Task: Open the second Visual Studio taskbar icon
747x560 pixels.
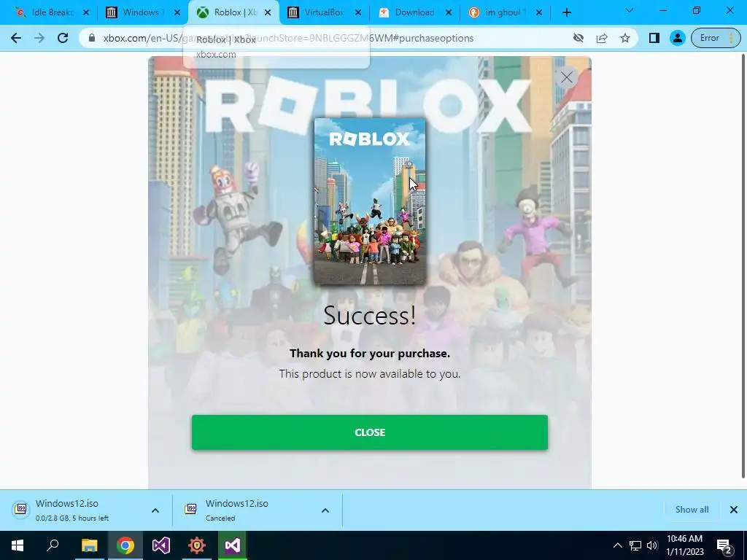Action: (233, 545)
